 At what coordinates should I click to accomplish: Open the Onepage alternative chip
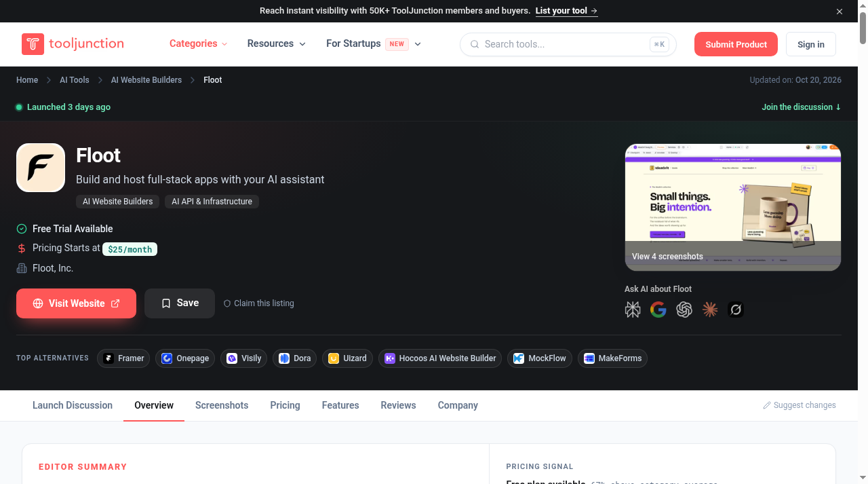tap(185, 358)
